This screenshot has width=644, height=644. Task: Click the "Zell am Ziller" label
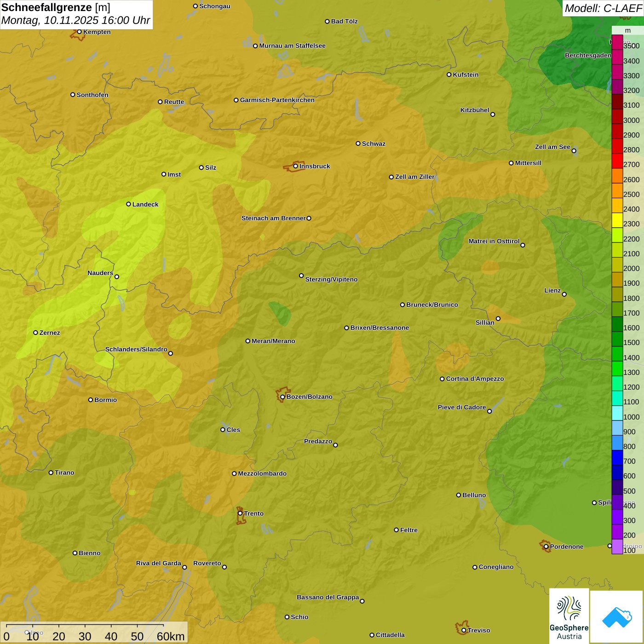pos(415,177)
